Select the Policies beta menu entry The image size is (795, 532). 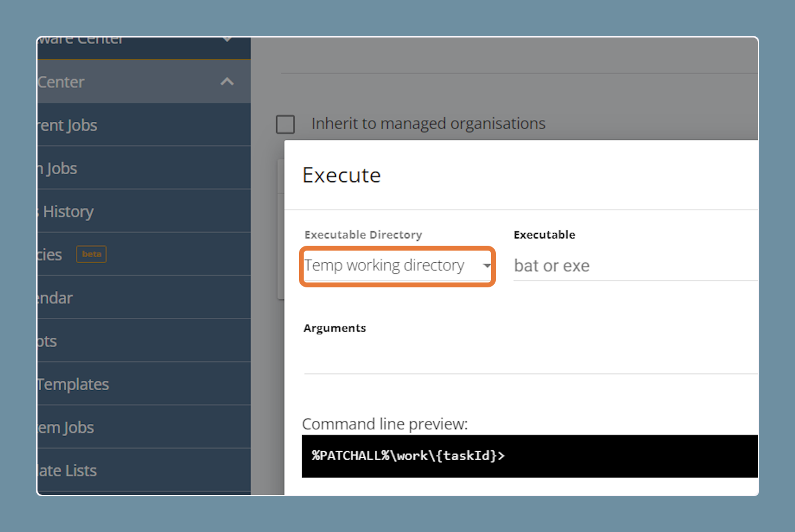click(144, 254)
